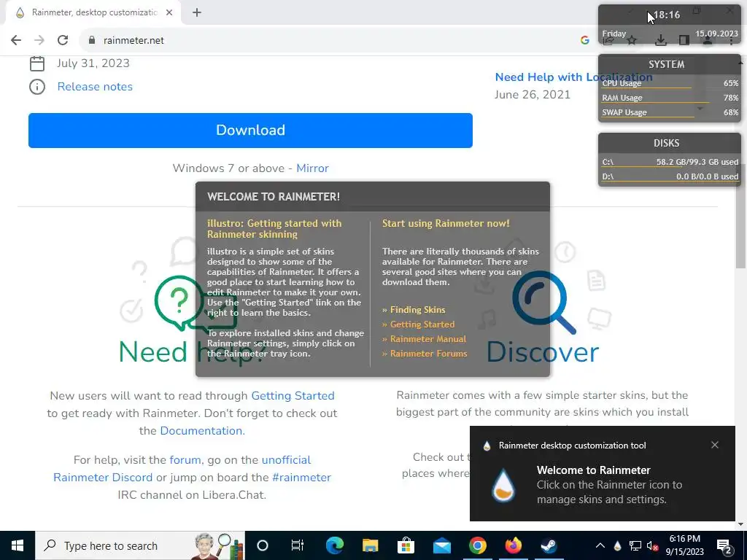Open the Documentation link
The width and height of the screenshot is (747, 560).
coord(202,430)
